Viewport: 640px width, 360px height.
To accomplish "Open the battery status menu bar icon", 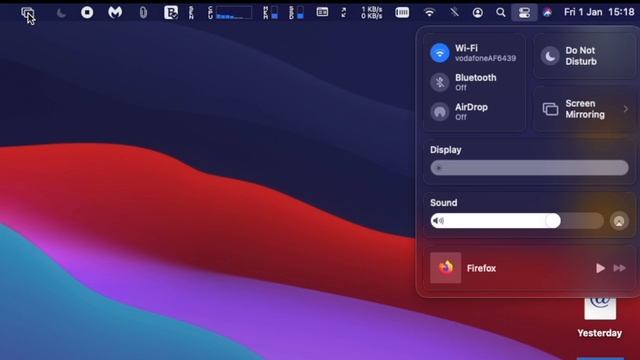I will pyautogui.click(x=402, y=13).
